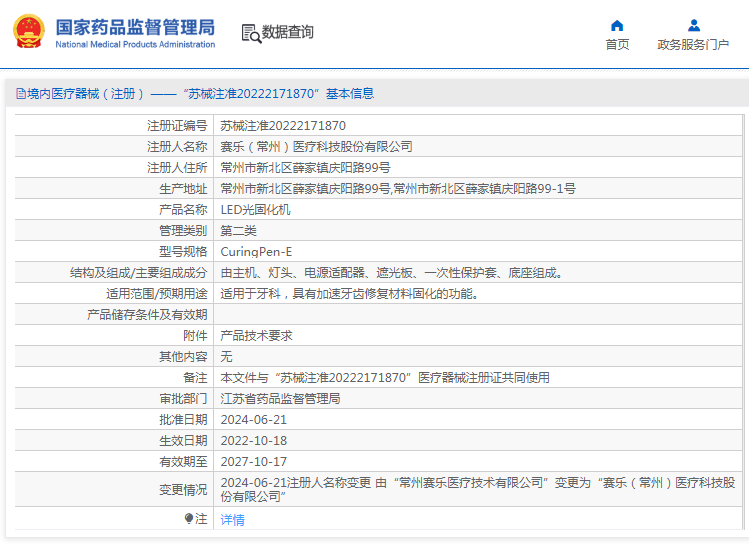
Task: Click the 注册人住所 row label
Action: (177, 168)
